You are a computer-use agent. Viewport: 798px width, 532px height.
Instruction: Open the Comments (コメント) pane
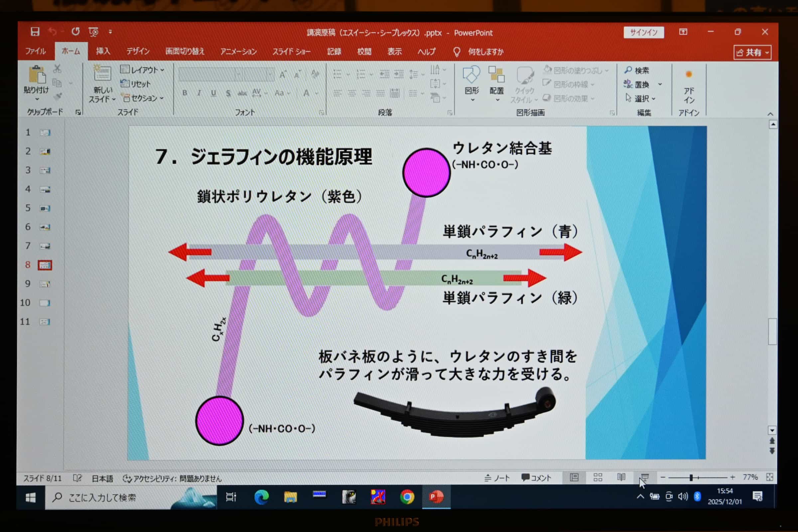[x=536, y=478]
